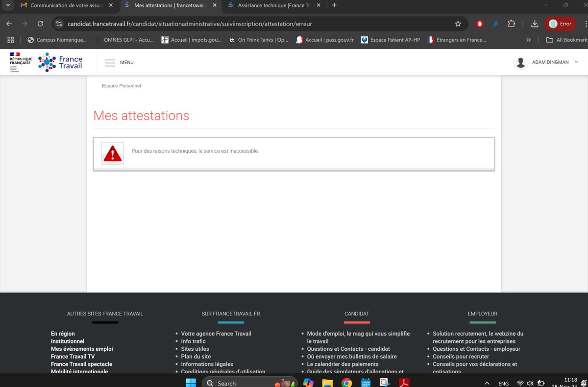This screenshot has height=387, width=588.
Task: Open the red hand ad-blocker extension
Action: coord(480,24)
